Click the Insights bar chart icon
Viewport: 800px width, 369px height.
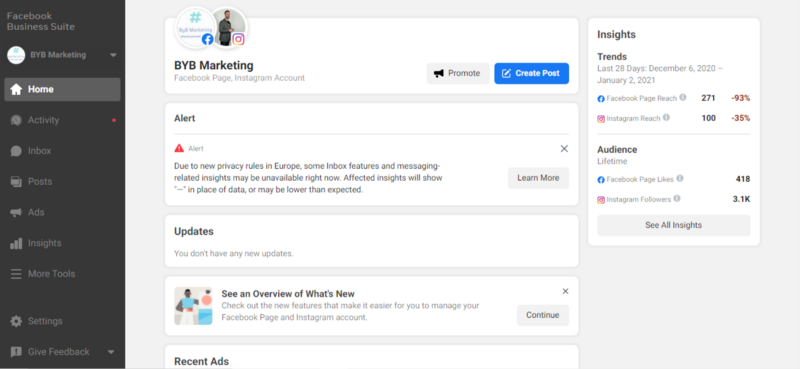tap(16, 243)
